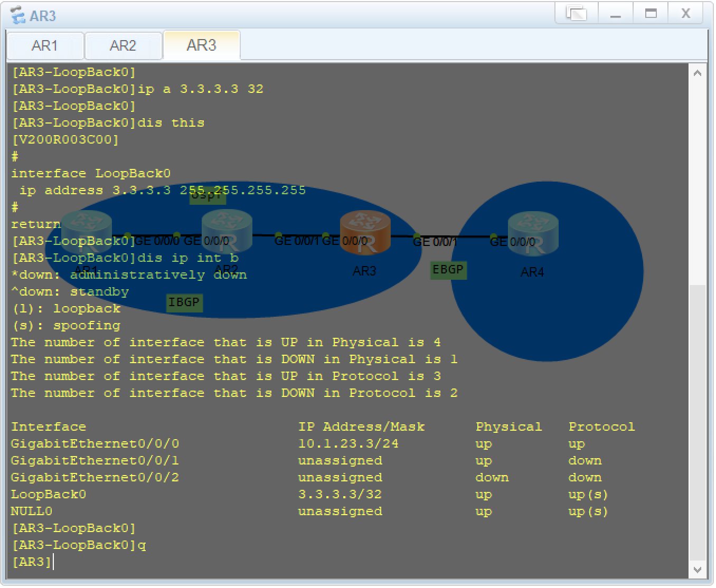This screenshot has width=716, height=588.
Task: Click the 'UP in Protocol is 3' line
Action: pos(226,376)
